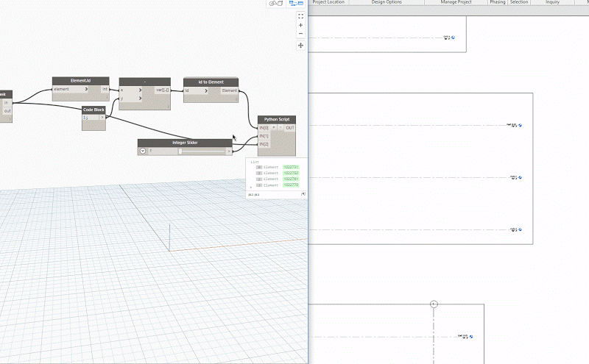Open the Project Location panel in Revit
The image size is (589, 364).
pos(328,2)
